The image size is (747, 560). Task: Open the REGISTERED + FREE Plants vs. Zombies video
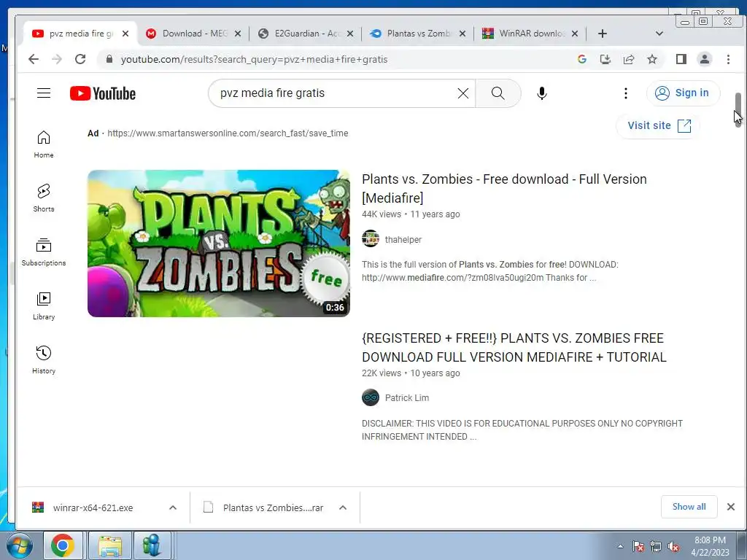point(514,348)
